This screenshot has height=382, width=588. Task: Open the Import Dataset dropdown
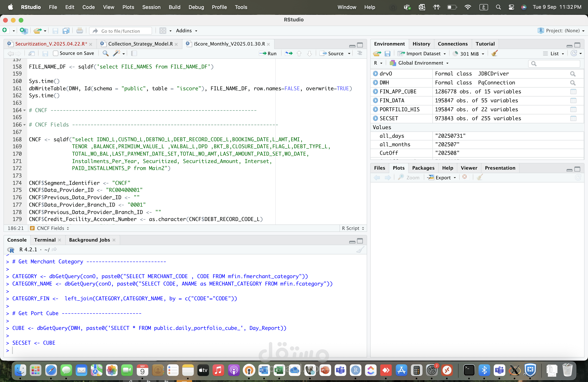(422, 54)
